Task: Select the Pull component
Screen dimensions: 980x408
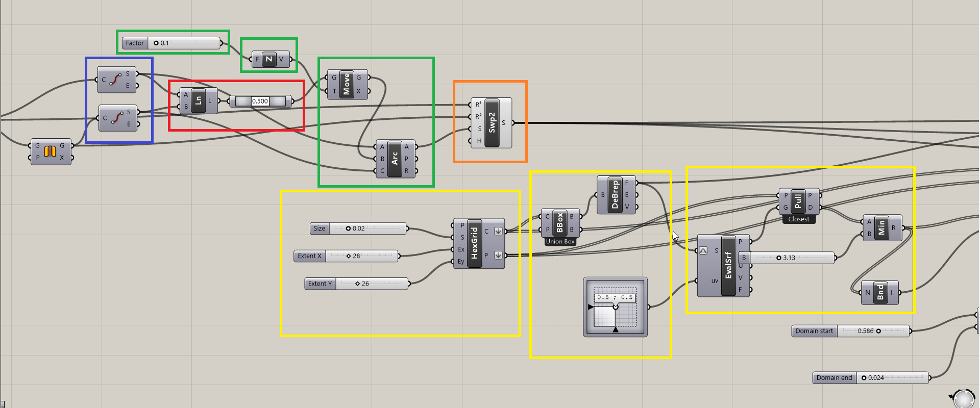Action: (799, 201)
